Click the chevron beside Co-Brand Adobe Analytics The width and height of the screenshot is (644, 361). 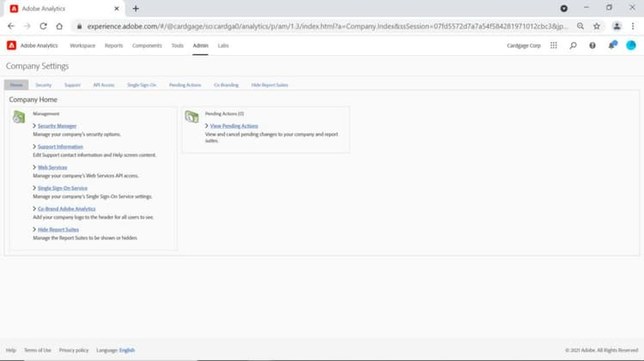click(x=34, y=209)
